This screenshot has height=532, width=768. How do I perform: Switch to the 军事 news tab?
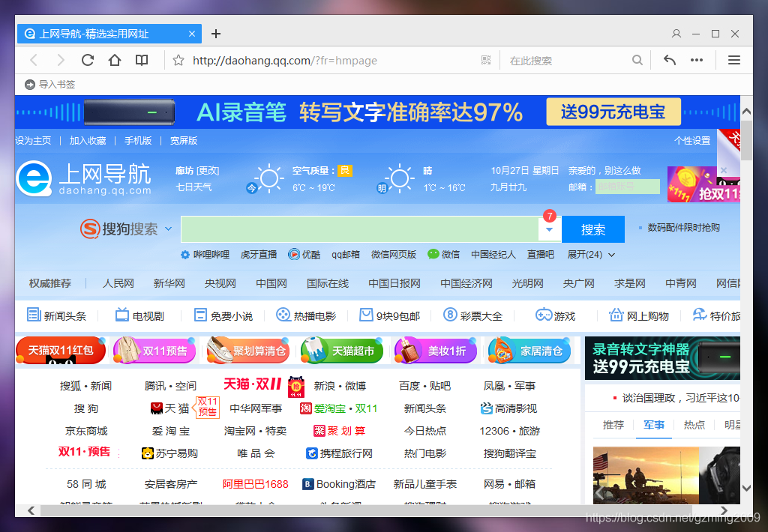point(654,425)
